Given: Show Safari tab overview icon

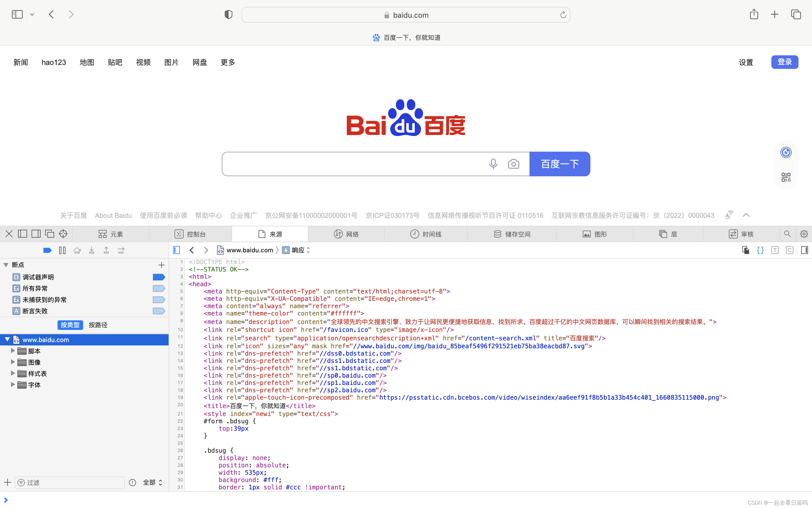Looking at the screenshot, I should (x=796, y=14).
